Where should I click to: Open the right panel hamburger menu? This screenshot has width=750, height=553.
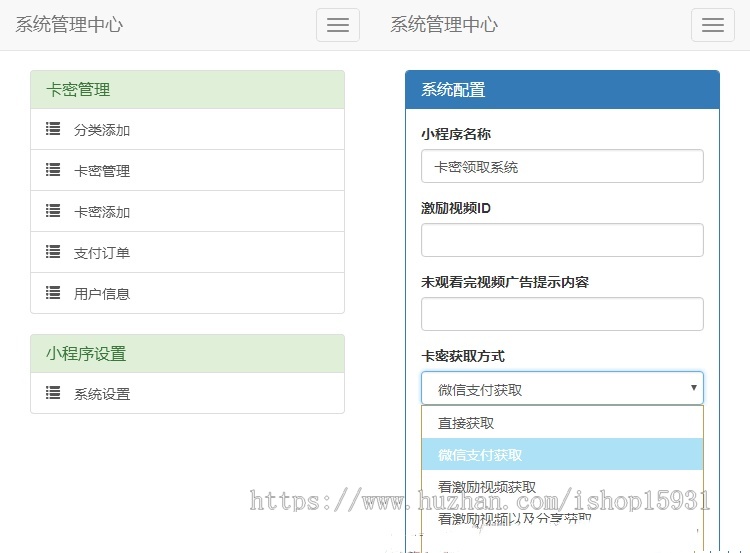[713, 25]
